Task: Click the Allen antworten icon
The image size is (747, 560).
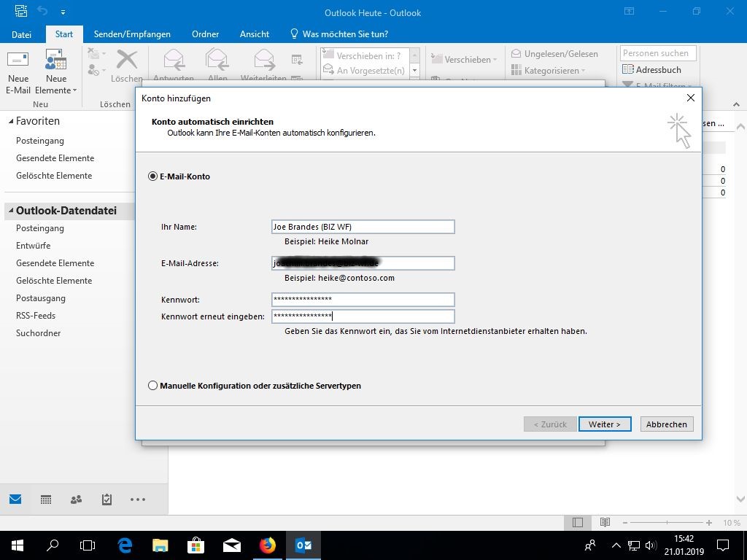Action: [217, 61]
